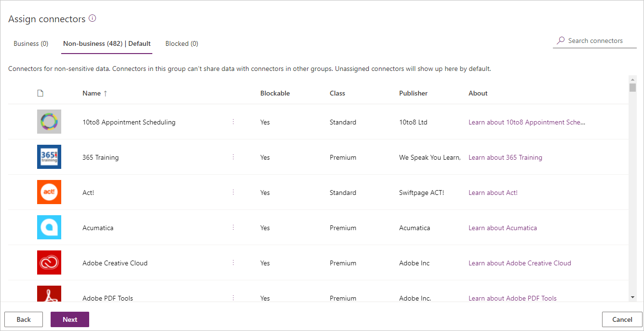Click the Acumatica connector logo

pyautogui.click(x=49, y=227)
